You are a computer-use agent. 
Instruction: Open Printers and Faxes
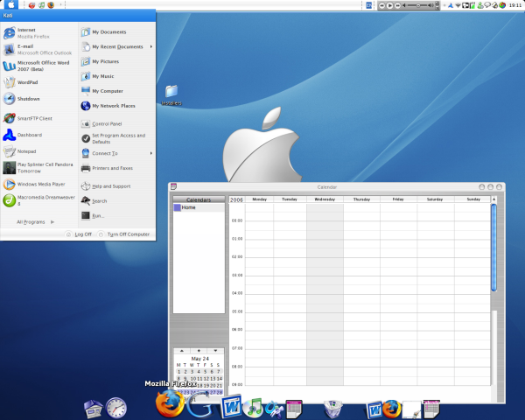[116, 168]
